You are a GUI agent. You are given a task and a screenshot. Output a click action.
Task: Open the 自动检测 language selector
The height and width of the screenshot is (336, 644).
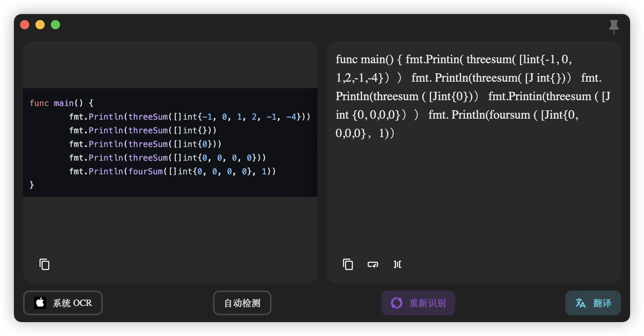coord(242,303)
